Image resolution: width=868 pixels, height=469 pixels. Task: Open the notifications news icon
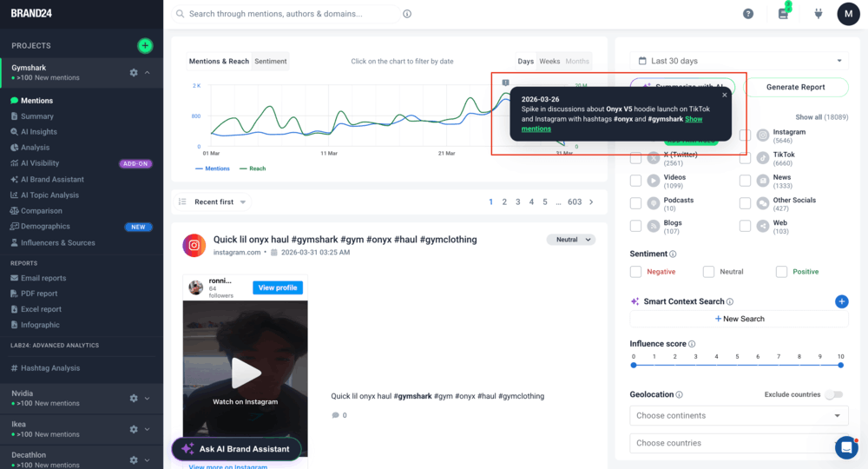(x=783, y=14)
